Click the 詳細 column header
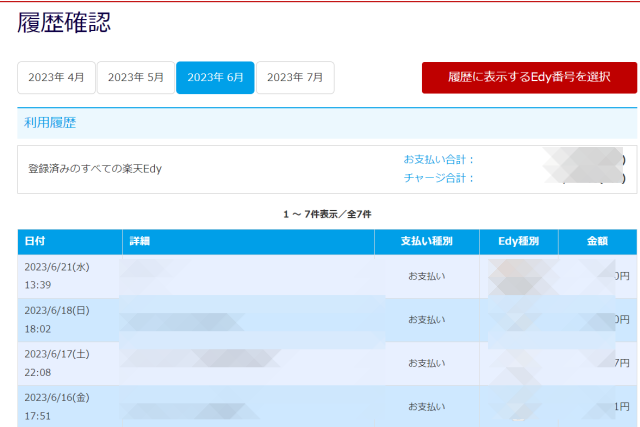Viewport: 640px width, 427px height. [x=140, y=242]
